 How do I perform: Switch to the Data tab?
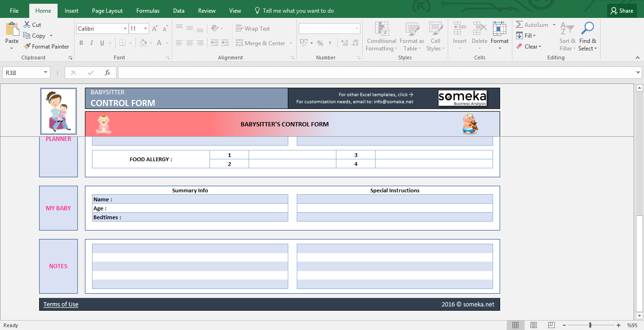179,11
